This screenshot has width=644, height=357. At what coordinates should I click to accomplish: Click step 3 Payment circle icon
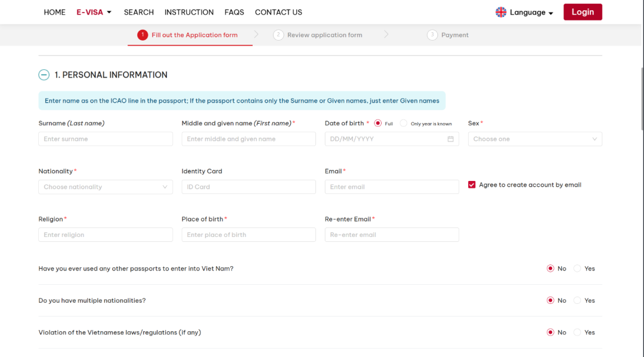(432, 35)
